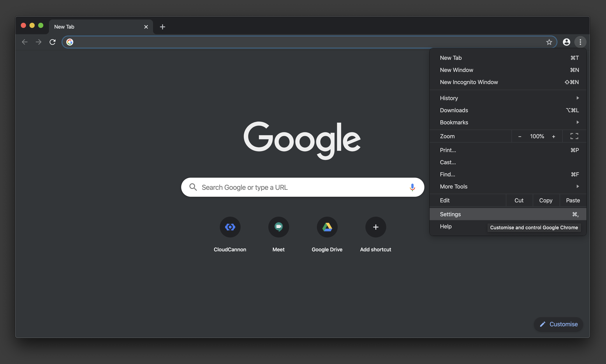
Task: Click the Add shortcut plus icon
Action: pyautogui.click(x=376, y=227)
